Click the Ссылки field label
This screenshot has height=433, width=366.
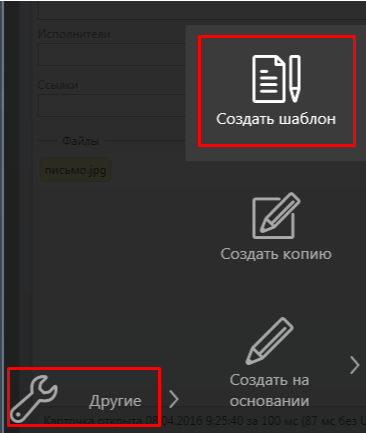click(58, 85)
